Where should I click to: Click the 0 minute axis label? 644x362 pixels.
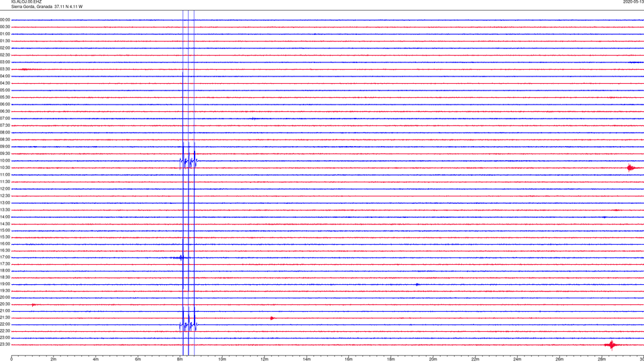(x=11, y=359)
